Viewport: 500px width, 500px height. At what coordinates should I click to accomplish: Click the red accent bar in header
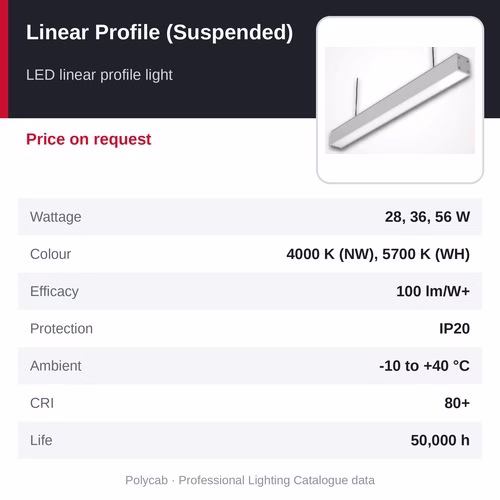pos(4,59)
